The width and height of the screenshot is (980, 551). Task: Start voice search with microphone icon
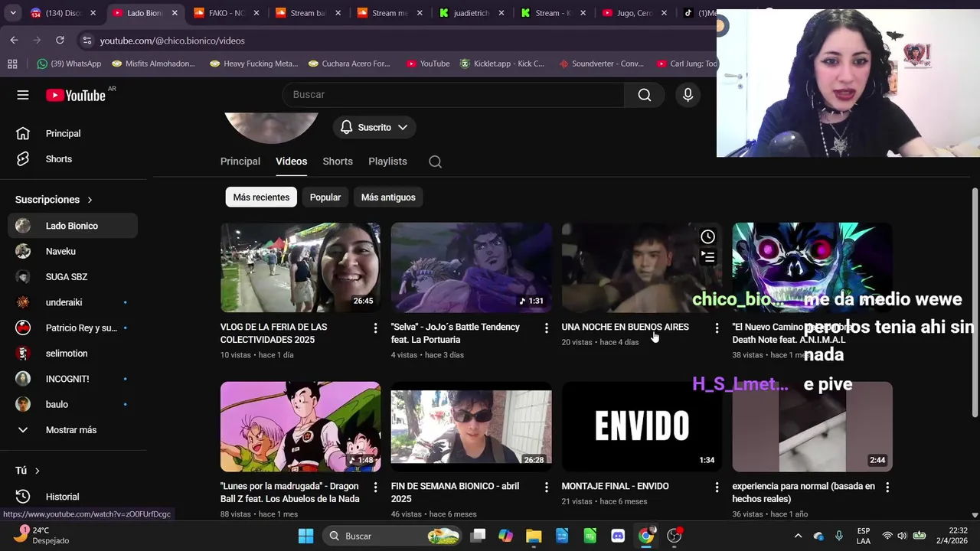click(x=688, y=95)
